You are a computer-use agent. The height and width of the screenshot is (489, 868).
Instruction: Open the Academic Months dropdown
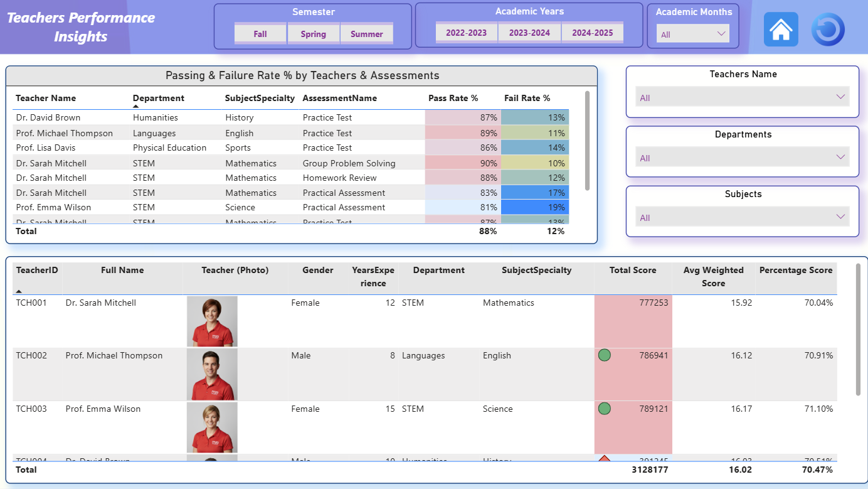point(693,34)
